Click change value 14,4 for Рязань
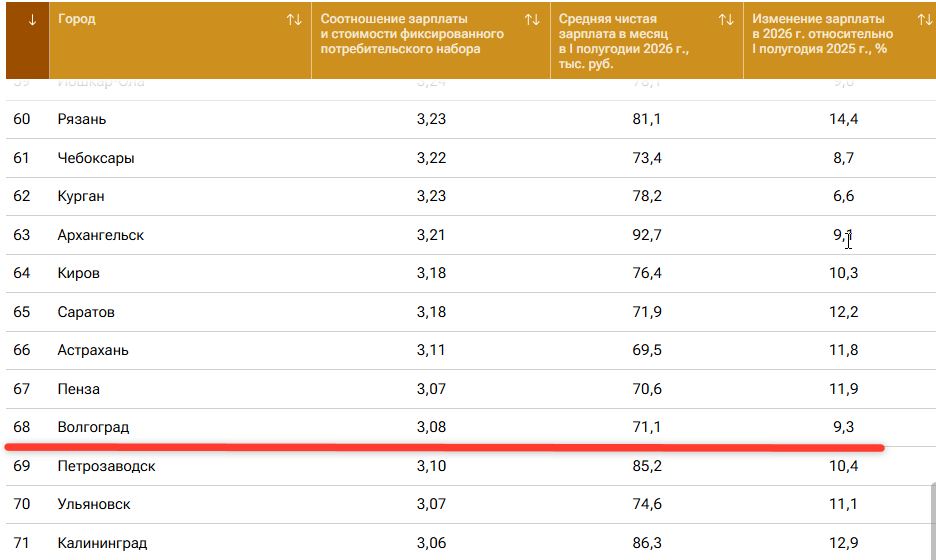 (843, 119)
